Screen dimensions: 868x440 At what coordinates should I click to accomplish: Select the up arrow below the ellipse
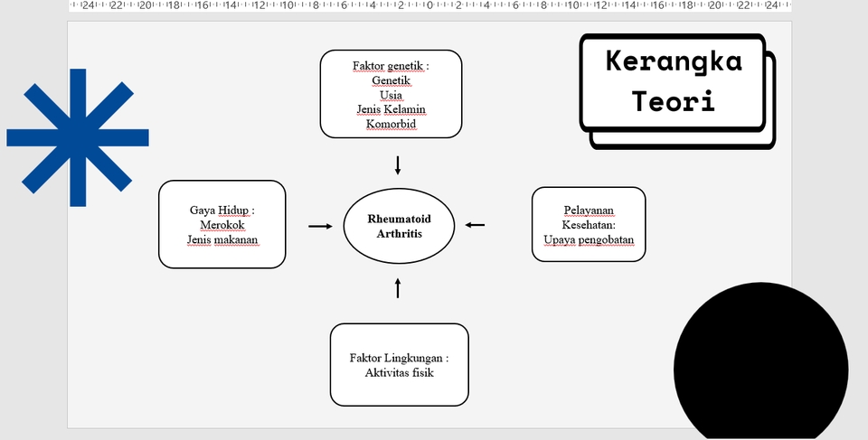click(x=398, y=288)
